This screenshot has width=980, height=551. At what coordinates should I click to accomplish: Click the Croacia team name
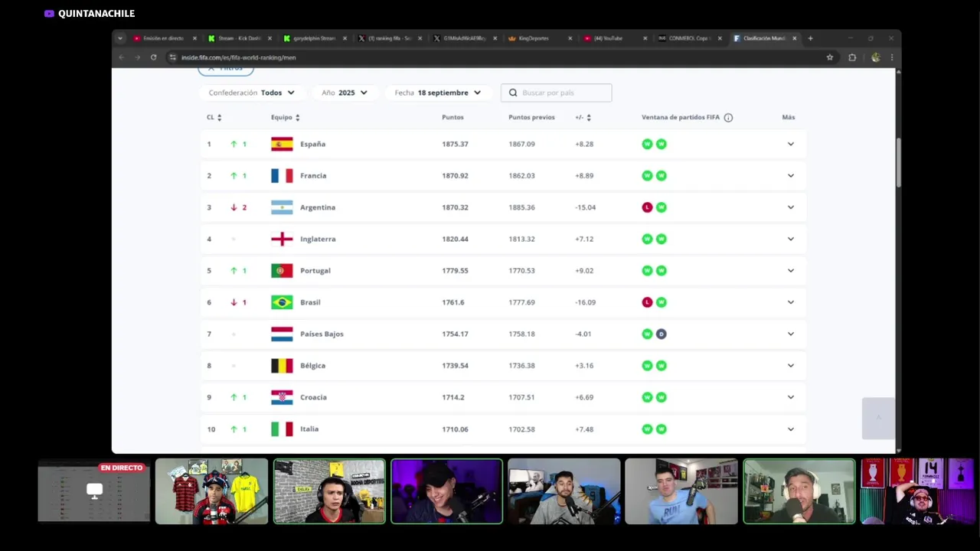(313, 397)
